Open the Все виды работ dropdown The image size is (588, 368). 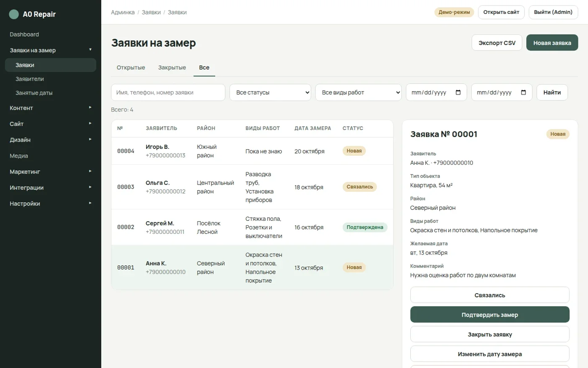pyautogui.click(x=358, y=93)
